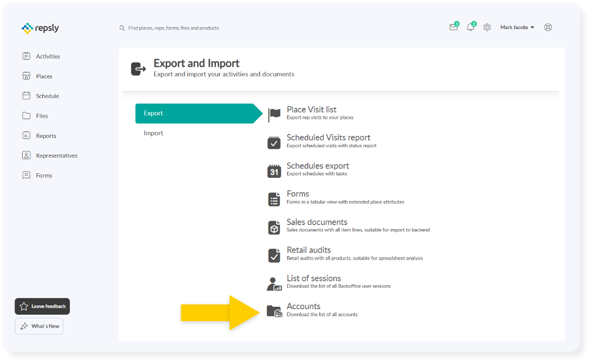Click the Scheduled Visits report checkmark icon
Viewport: 592px width, 364px height.
click(x=274, y=143)
